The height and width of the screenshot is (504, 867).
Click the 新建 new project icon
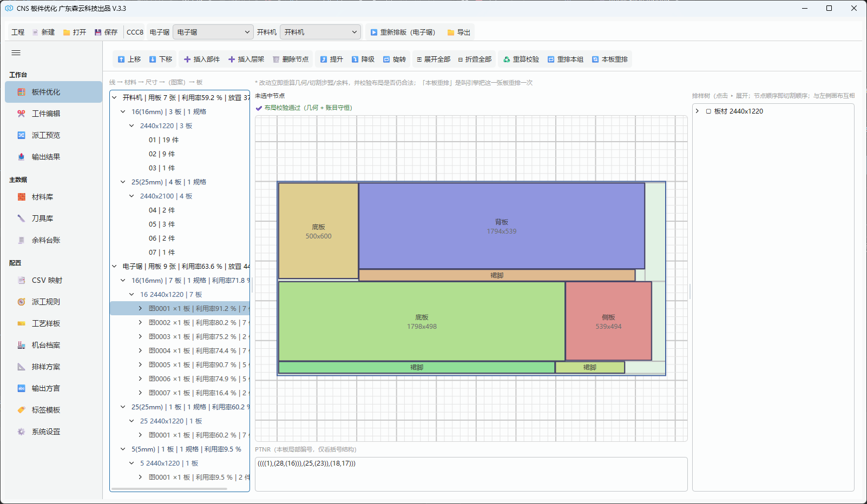click(35, 32)
